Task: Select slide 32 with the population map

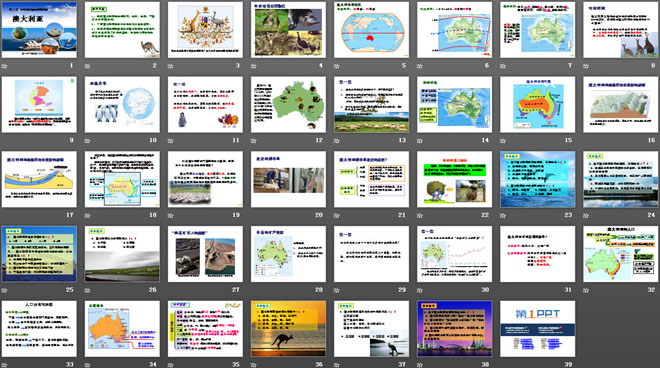Action: click(620, 254)
